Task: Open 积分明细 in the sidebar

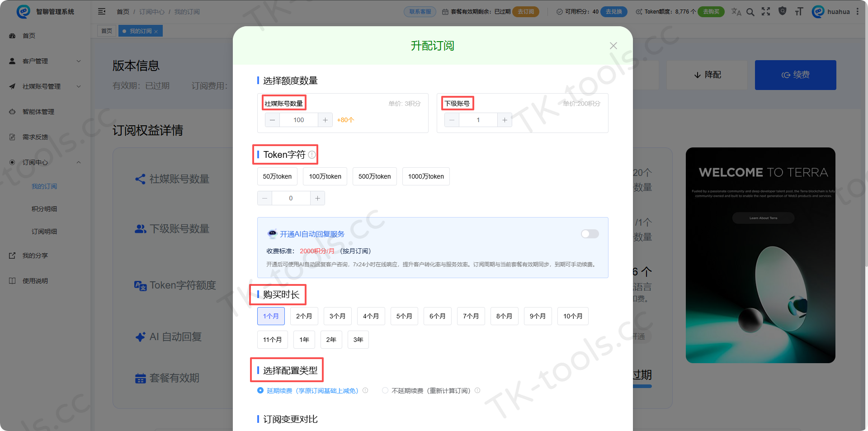Action: click(44, 209)
